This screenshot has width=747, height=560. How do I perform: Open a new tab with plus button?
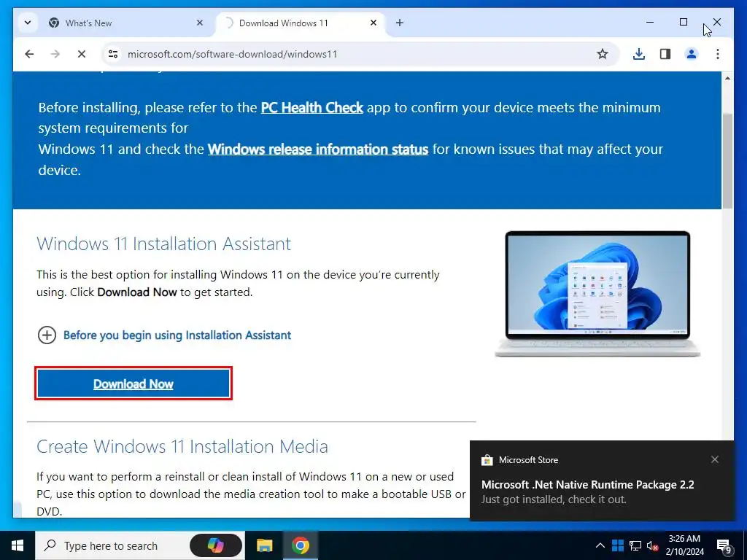point(400,23)
